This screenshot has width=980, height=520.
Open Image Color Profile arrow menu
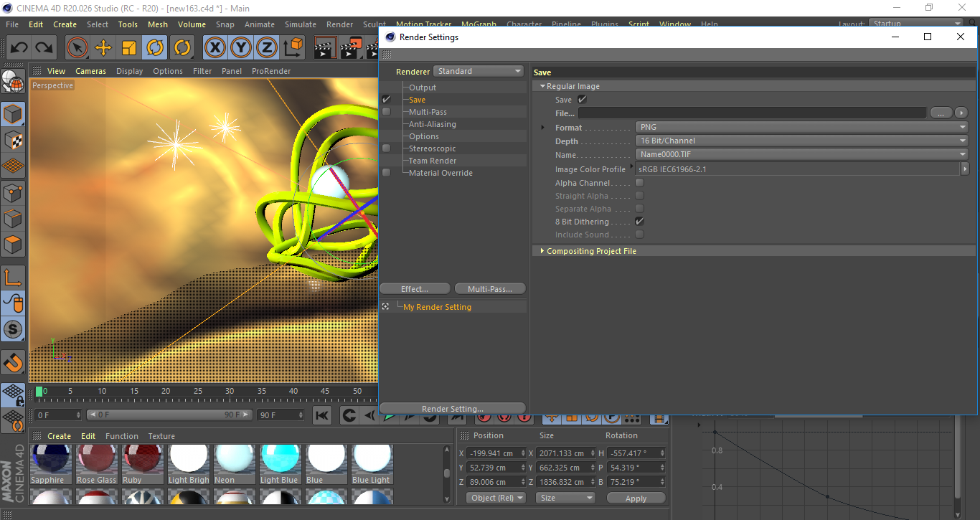click(965, 169)
